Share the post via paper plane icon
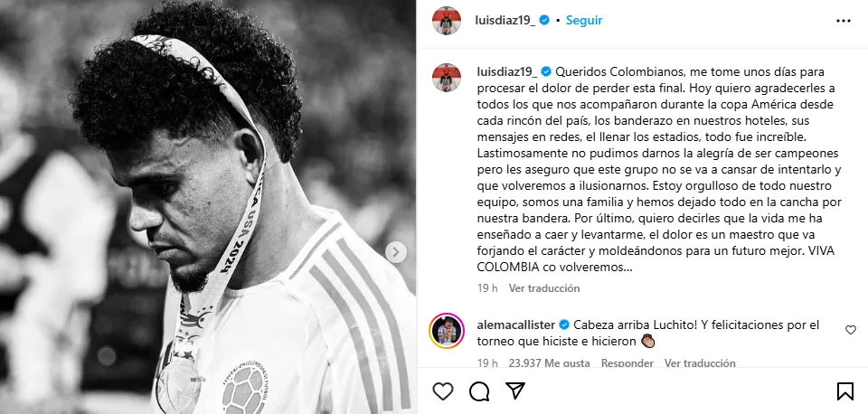Image resolution: width=868 pixels, height=414 pixels. (x=515, y=391)
